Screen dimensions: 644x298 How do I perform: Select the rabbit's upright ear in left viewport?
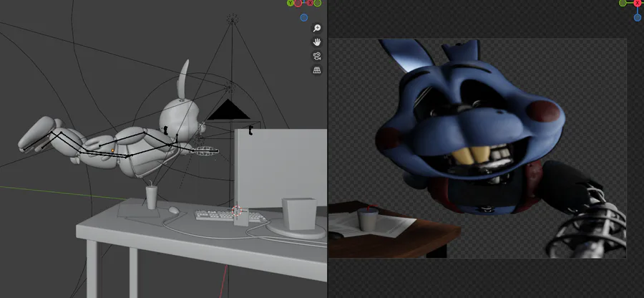click(x=183, y=80)
